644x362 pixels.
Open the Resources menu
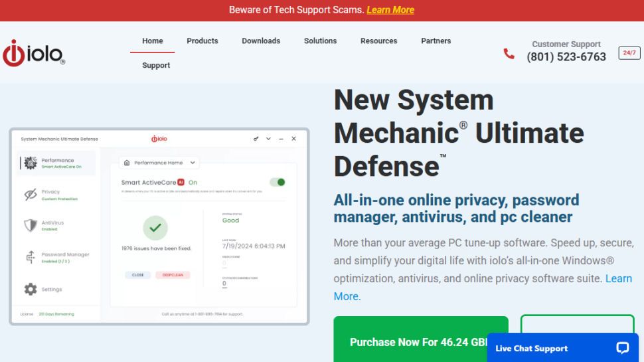[378, 41]
